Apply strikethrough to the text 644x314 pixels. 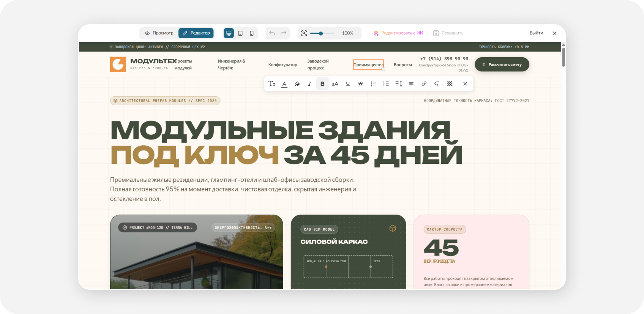click(360, 84)
